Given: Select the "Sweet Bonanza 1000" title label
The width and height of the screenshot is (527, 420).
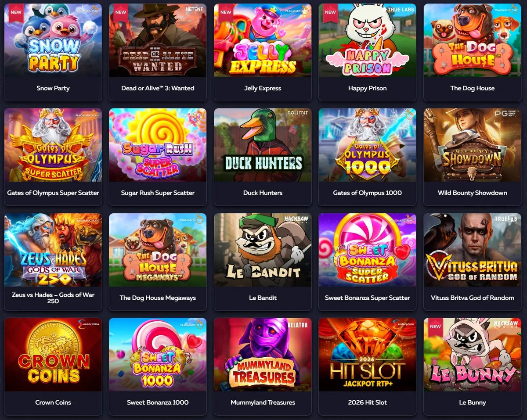Looking at the screenshot, I should click(158, 402).
